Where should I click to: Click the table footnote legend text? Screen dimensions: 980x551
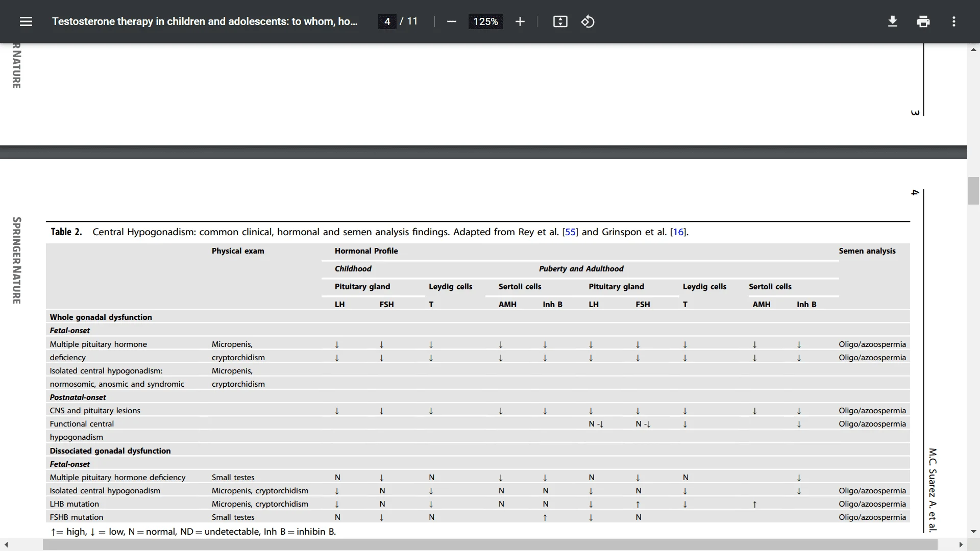pyautogui.click(x=193, y=532)
